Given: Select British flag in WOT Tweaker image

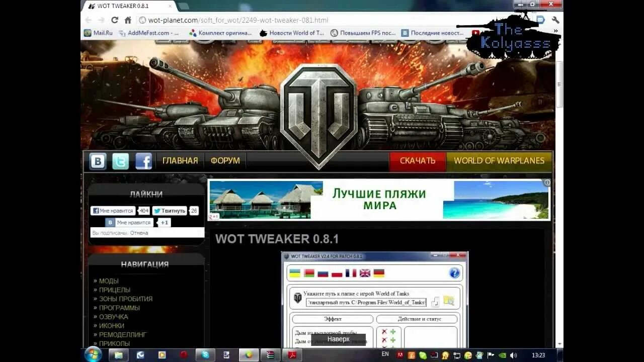Looking at the screenshot, I should 365,273.
